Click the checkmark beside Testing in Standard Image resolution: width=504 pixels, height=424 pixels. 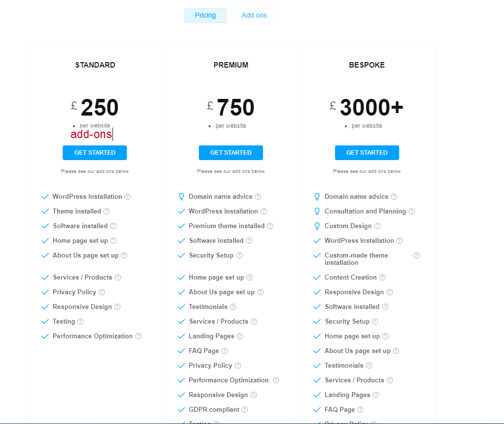click(46, 322)
